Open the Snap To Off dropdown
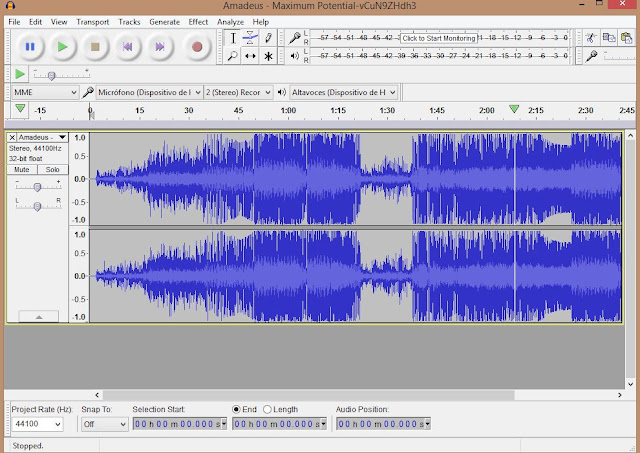The image size is (640, 453). pyautogui.click(x=104, y=424)
